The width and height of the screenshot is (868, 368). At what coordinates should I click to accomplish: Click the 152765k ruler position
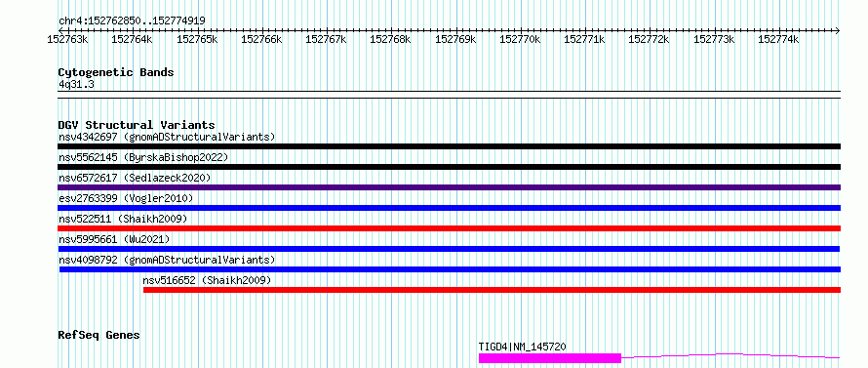click(197, 39)
